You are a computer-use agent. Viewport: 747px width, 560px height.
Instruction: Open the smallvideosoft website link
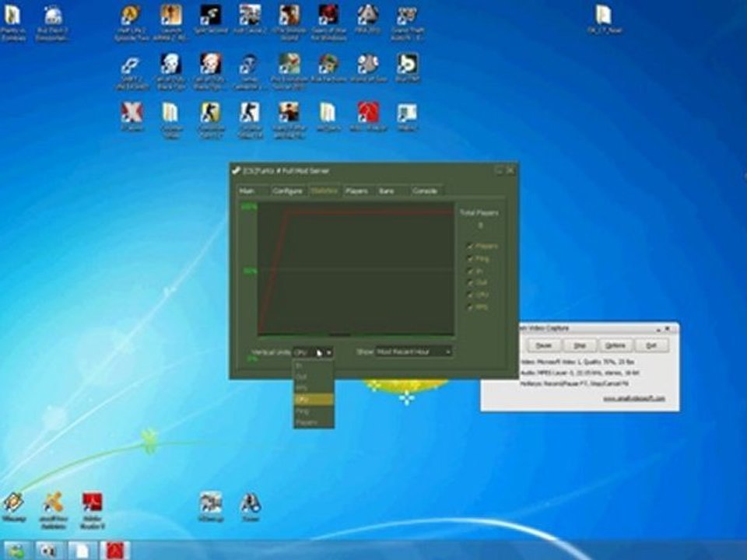[634, 398]
